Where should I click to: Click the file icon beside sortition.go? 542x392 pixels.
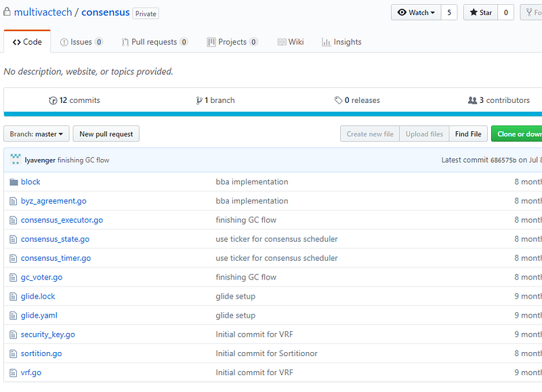tap(14, 353)
